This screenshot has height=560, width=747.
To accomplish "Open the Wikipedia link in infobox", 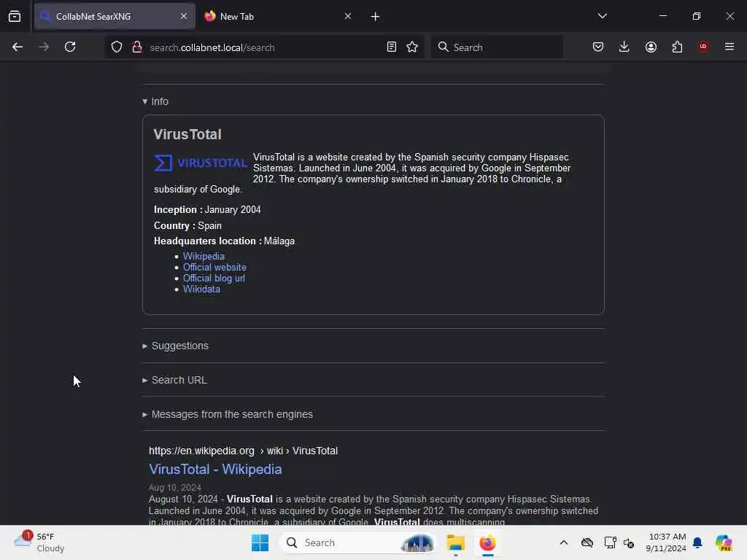I will (204, 256).
